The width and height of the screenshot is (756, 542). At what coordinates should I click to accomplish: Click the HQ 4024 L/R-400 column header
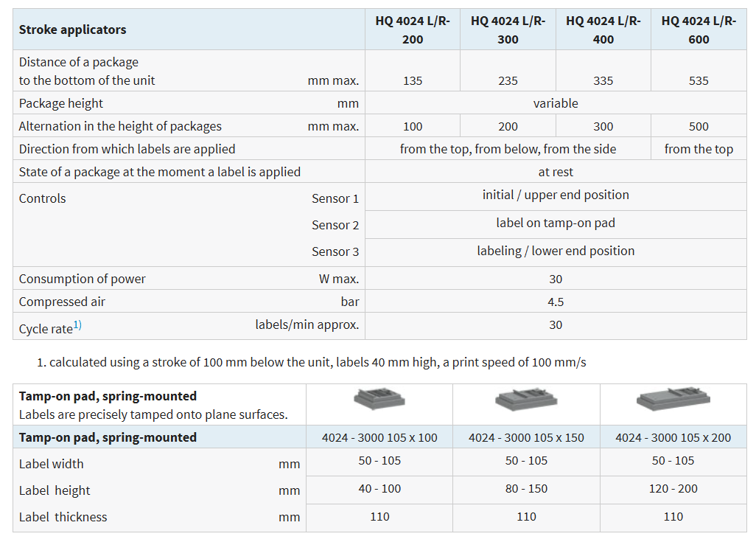point(603,30)
